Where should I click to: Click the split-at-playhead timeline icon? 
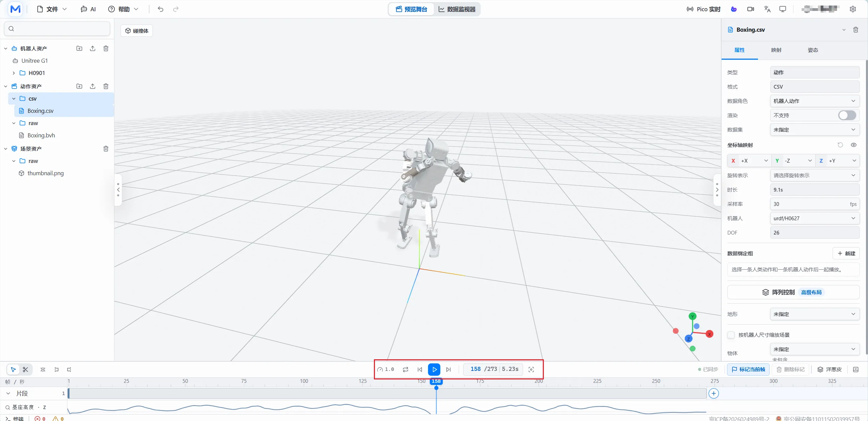[x=43, y=370]
